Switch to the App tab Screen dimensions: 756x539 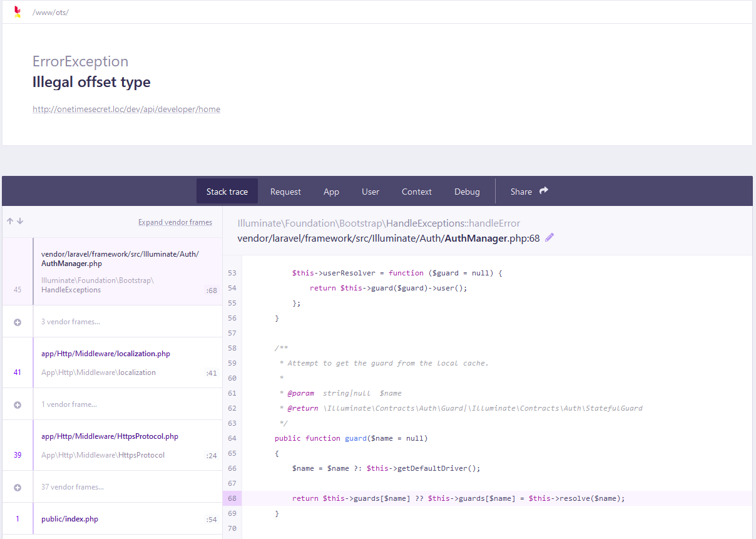(x=331, y=192)
